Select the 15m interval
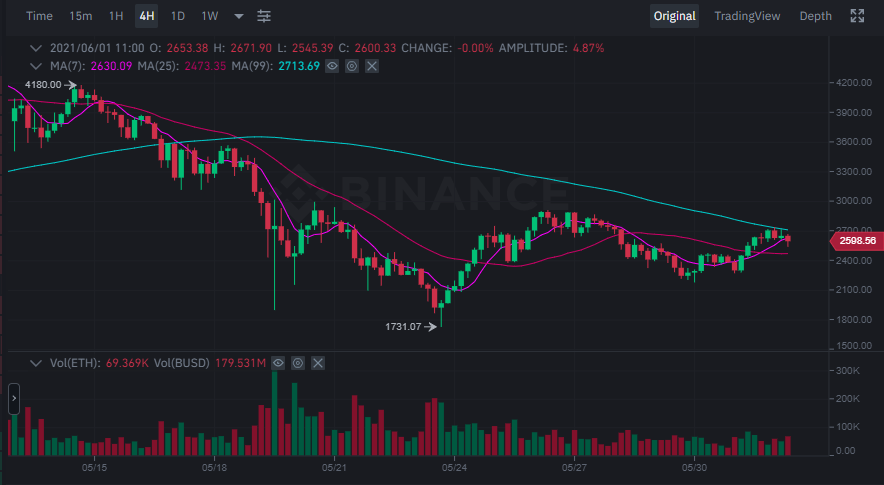 click(81, 16)
